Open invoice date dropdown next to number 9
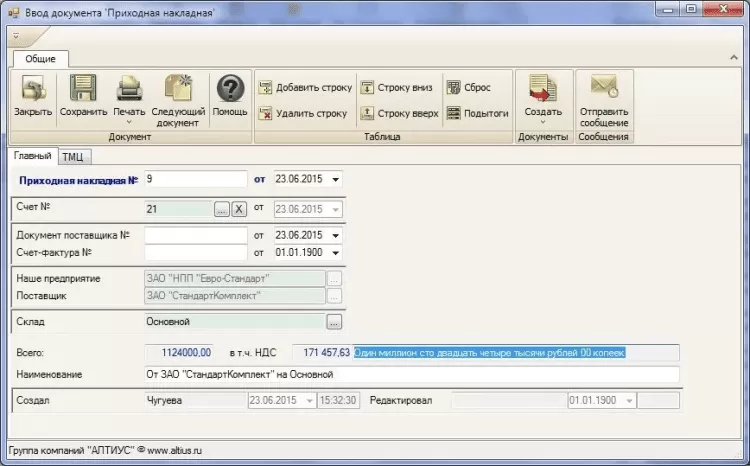The height and width of the screenshot is (466, 750). (336, 179)
